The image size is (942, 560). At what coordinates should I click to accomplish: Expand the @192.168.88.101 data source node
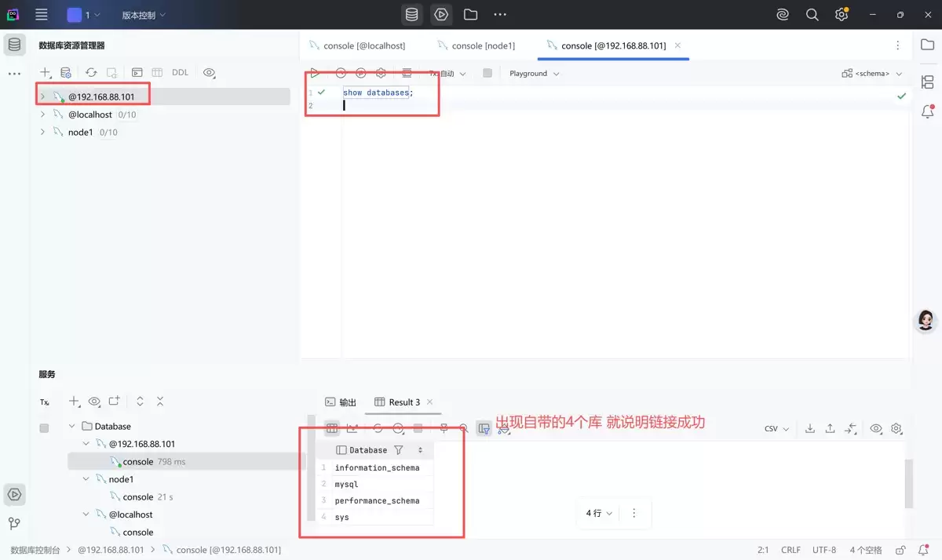pos(43,96)
